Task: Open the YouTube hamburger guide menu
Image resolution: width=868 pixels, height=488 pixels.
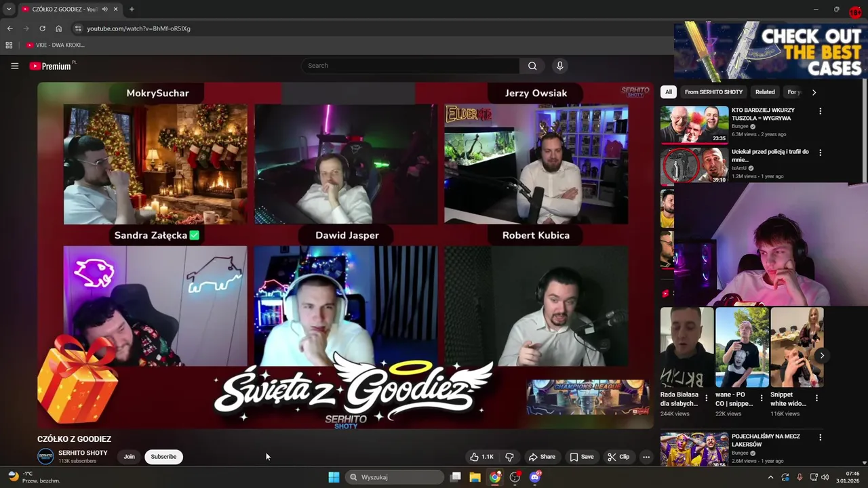Action: (x=14, y=66)
